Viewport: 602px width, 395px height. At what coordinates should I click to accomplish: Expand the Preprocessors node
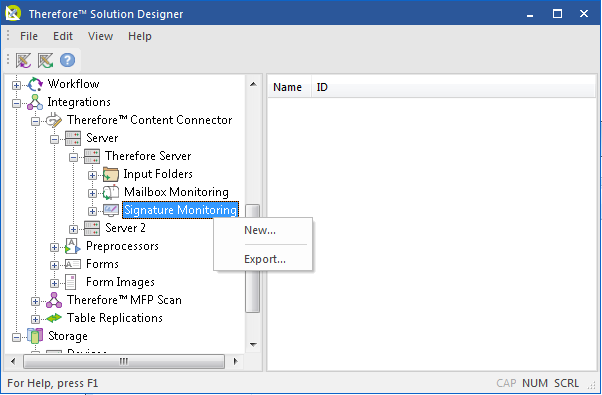[55, 248]
